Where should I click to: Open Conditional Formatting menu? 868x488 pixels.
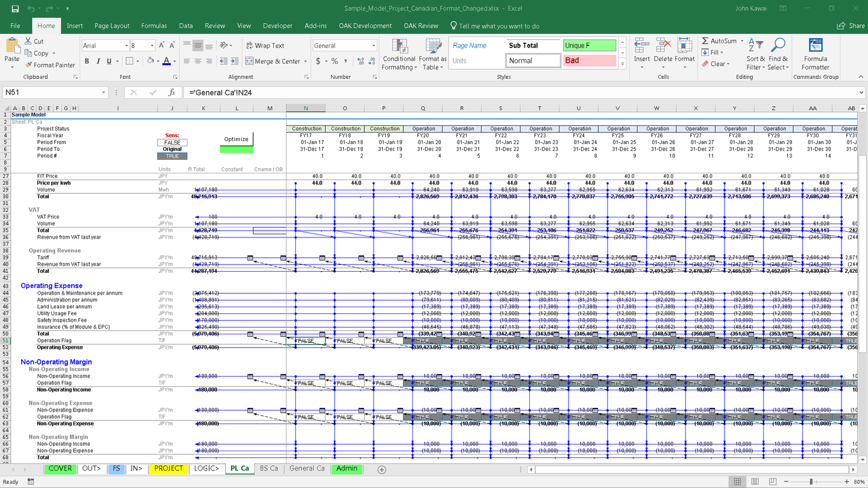399,55
